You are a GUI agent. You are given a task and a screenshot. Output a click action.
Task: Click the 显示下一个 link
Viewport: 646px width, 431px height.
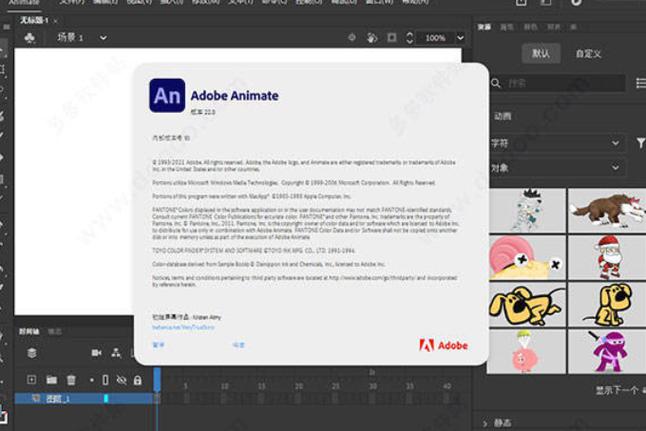coord(617,390)
